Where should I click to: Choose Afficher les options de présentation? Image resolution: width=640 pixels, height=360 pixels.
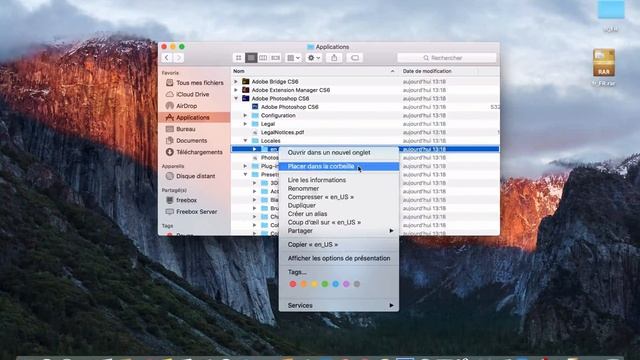(x=339, y=258)
